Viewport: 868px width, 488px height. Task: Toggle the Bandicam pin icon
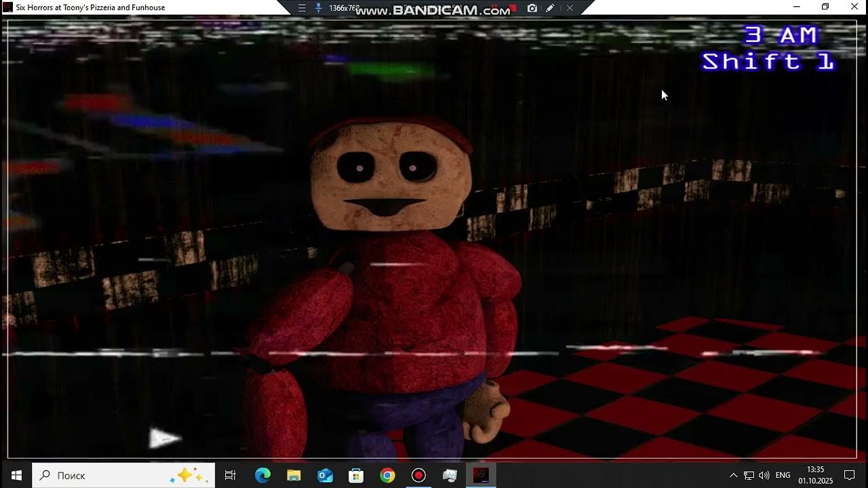[319, 8]
